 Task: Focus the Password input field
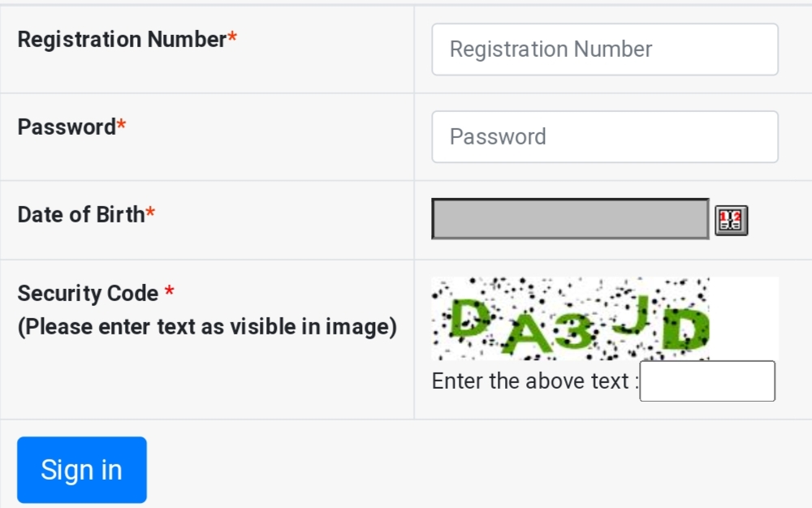point(605,137)
